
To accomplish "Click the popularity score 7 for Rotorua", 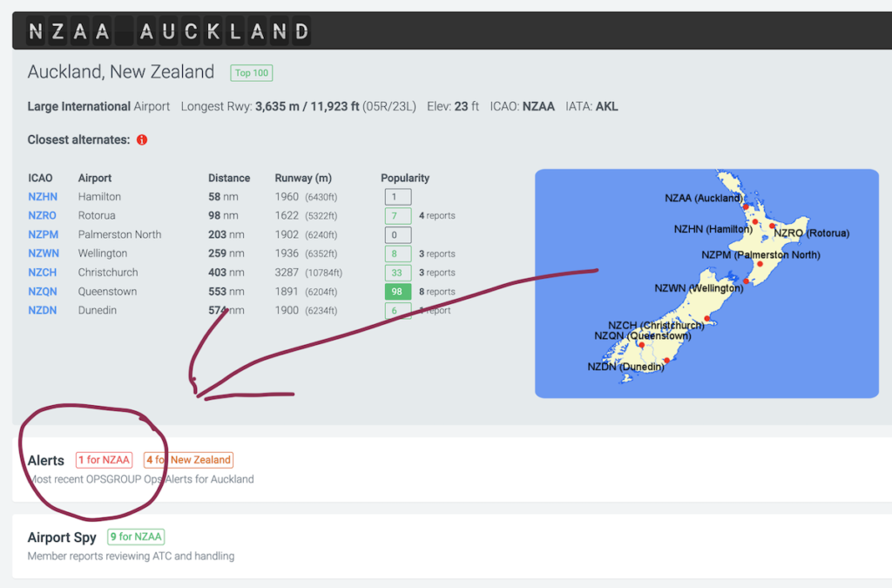I will point(398,216).
